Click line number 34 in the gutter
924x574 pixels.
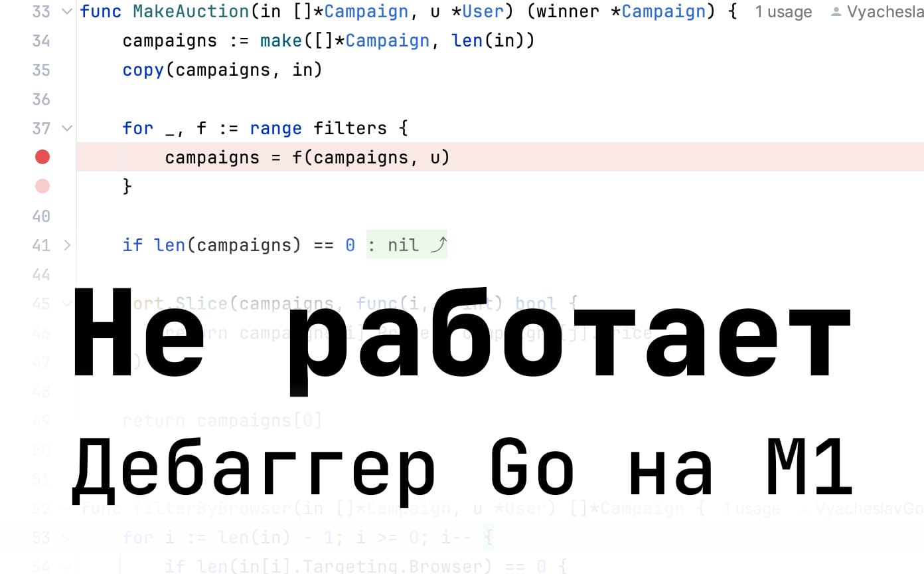click(41, 41)
